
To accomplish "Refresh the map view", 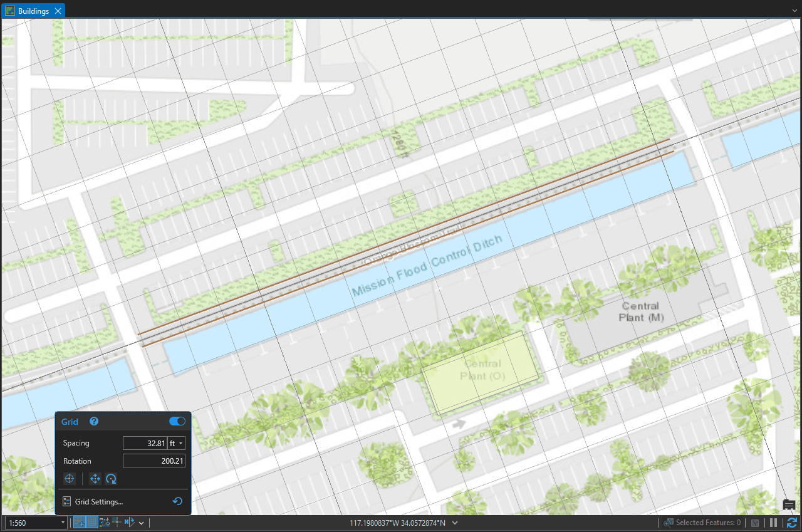I will coord(792,523).
